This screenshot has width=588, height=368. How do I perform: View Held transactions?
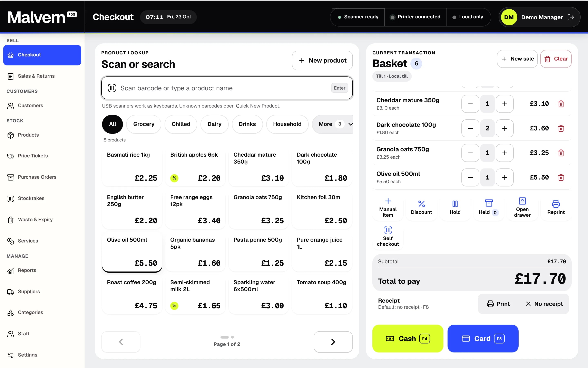click(x=489, y=208)
